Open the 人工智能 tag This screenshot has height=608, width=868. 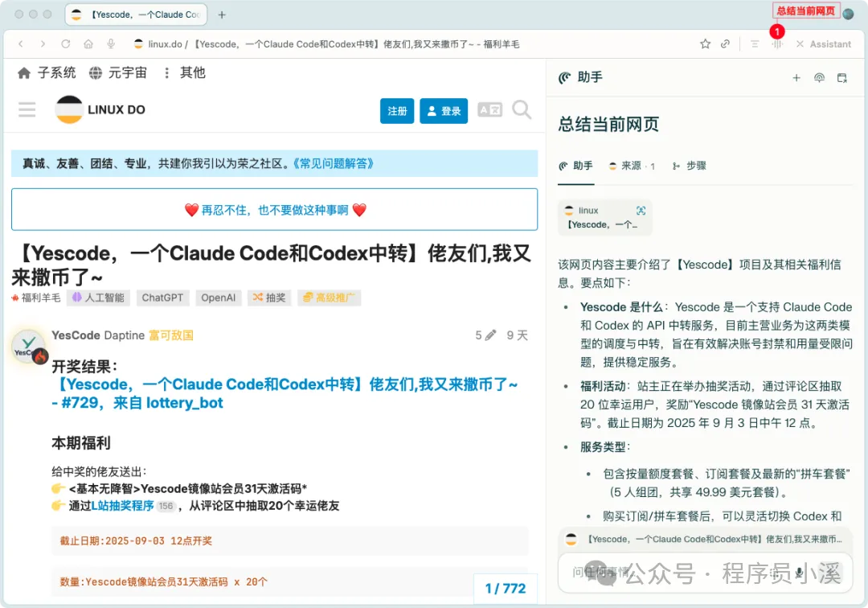coord(99,298)
